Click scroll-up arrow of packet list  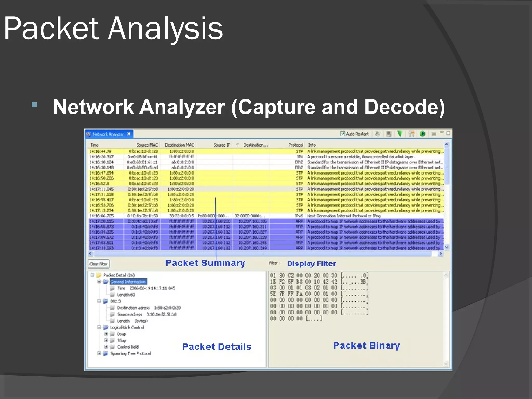447,144
